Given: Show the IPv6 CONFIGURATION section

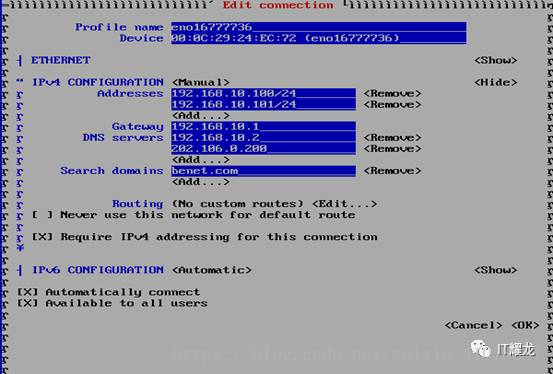Looking at the screenshot, I should [x=496, y=270].
